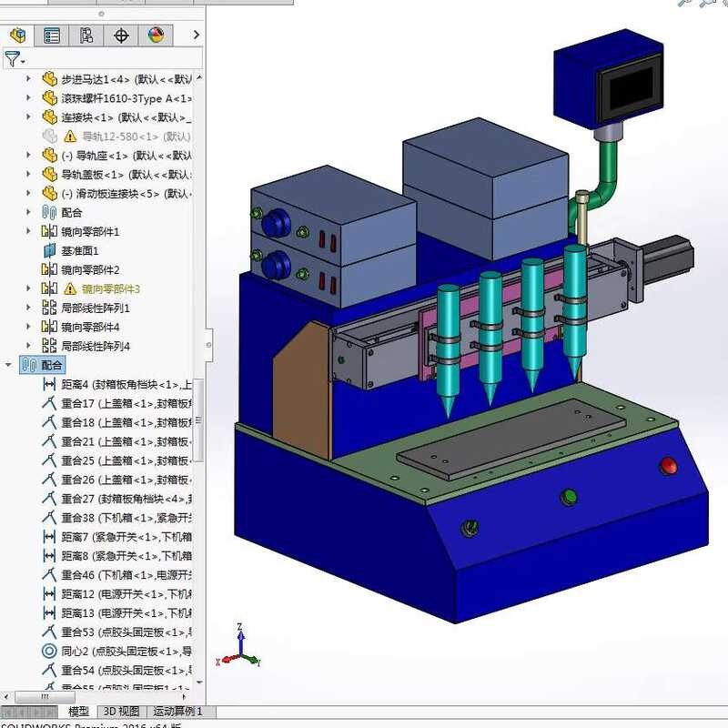728x728 pixels.
Task: Select the 基准面1 plane icon
Action: (49, 250)
